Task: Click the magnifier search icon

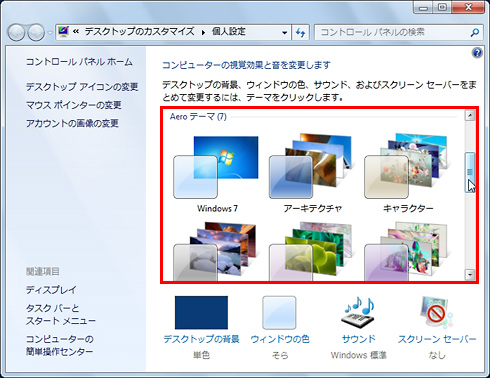Action: click(475, 32)
